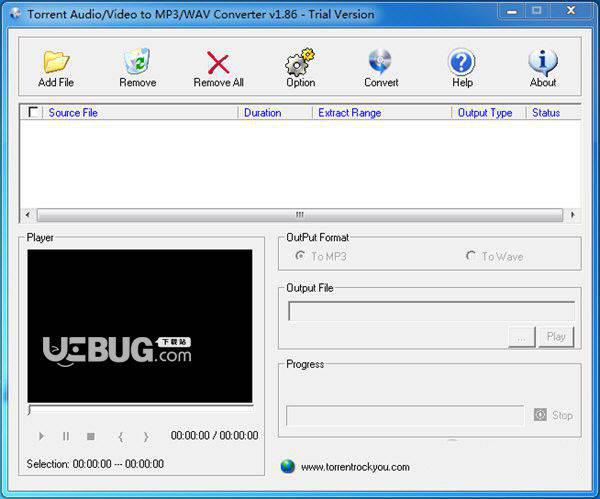
Task: Click the Selection: 00:00:00 --- 00:00:00 text
Action: [95, 464]
